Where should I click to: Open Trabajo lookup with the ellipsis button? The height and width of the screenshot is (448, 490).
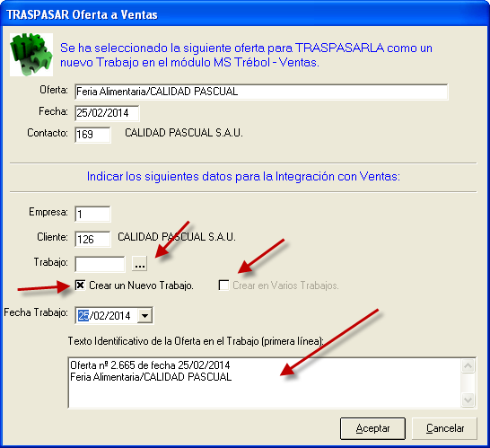(139, 264)
